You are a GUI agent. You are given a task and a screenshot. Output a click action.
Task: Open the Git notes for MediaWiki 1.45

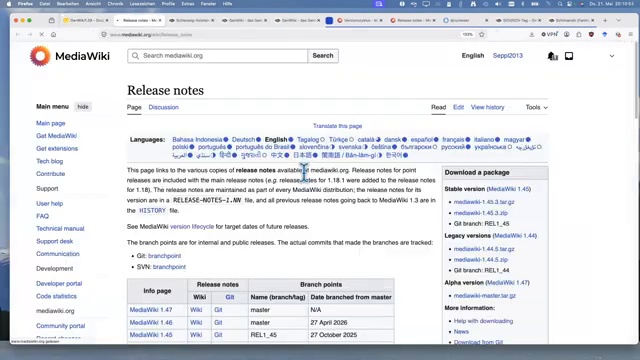click(218, 335)
